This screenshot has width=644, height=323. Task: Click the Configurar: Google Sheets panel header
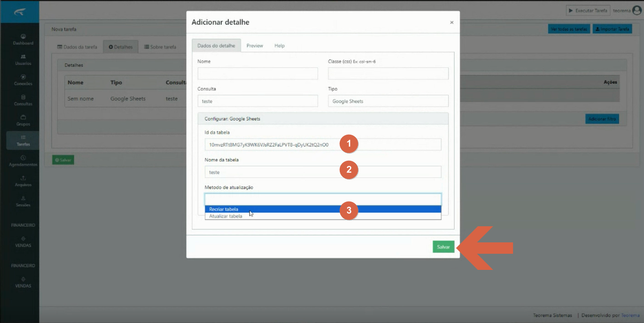323,119
